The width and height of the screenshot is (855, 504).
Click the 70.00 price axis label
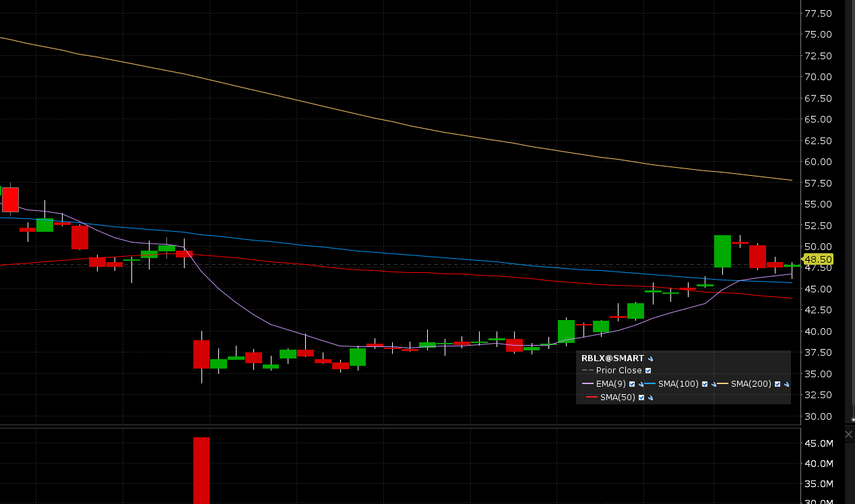pyautogui.click(x=818, y=77)
